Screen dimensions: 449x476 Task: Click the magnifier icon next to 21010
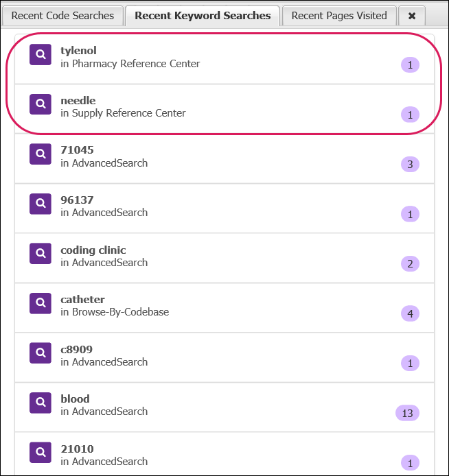point(41,453)
